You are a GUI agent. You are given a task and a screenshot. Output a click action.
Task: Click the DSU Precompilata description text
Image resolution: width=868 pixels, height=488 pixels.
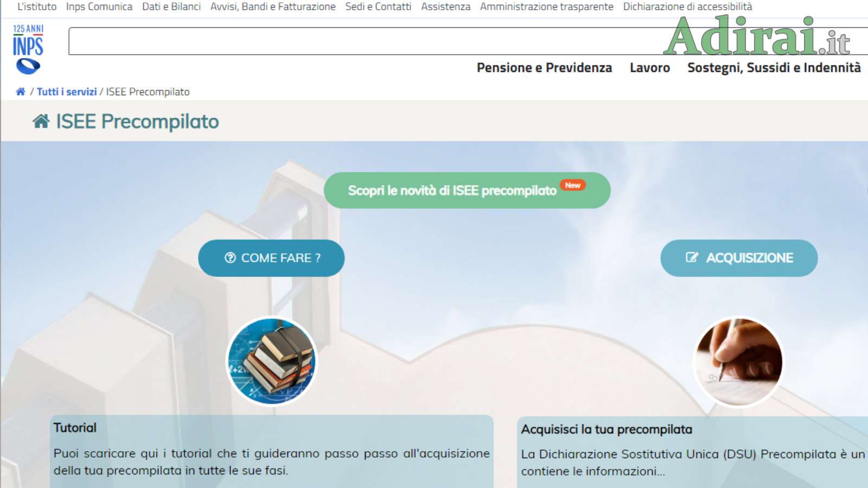(x=693, y=463)
